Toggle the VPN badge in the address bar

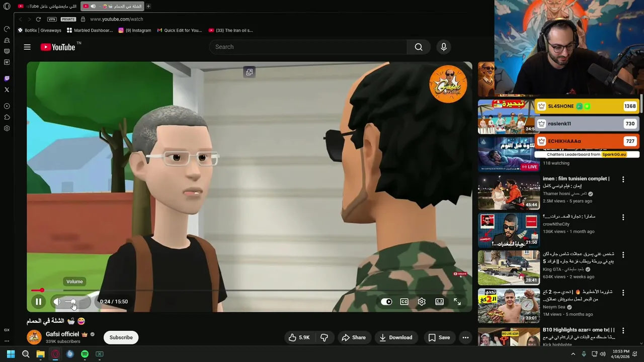point(52,19)
